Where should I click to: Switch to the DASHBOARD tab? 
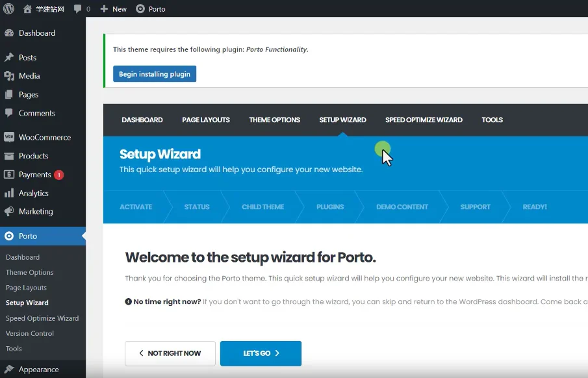click(x=142, y=120)
